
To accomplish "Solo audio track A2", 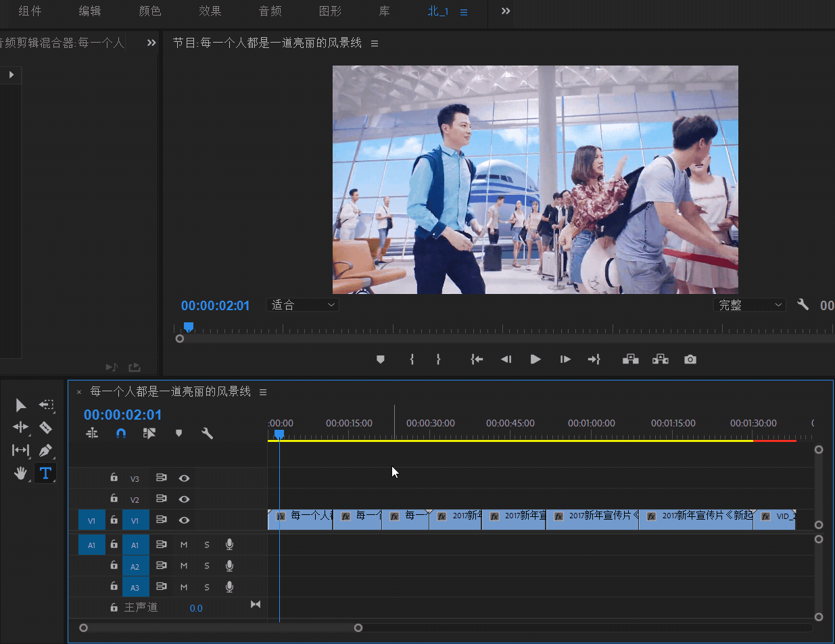I will pos(207,566).
